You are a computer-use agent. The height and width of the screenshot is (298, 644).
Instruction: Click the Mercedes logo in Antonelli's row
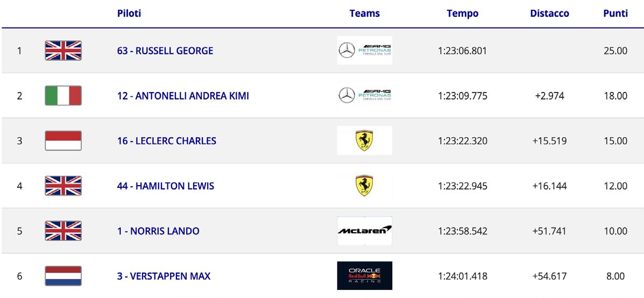(365, 96)
